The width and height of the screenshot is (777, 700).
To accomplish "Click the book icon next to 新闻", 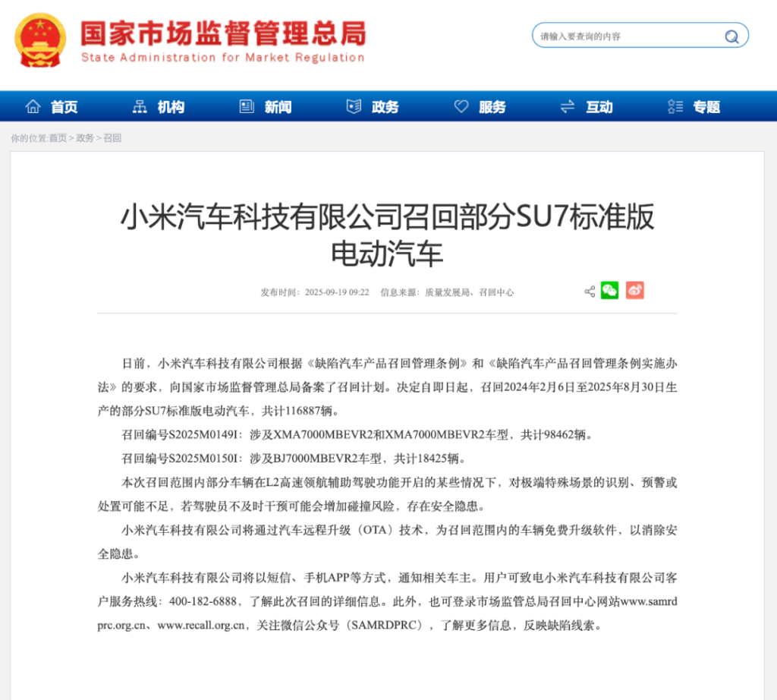I will point(246,106).
